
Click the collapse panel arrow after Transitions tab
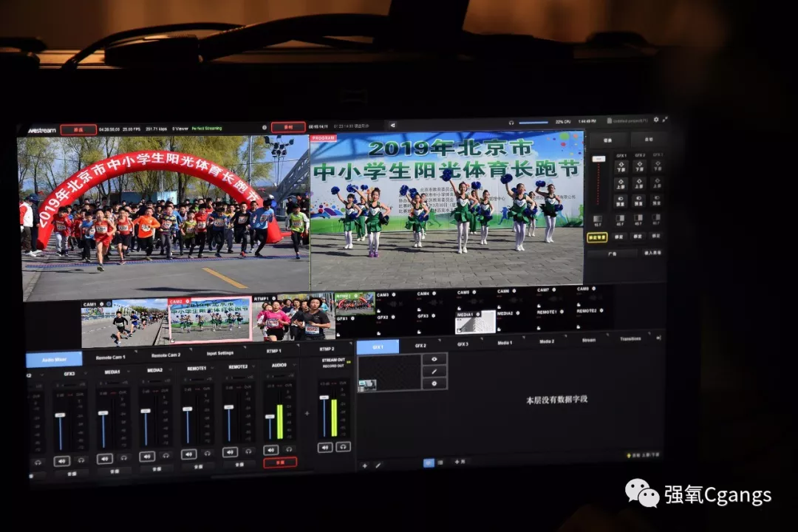[658, 338]
